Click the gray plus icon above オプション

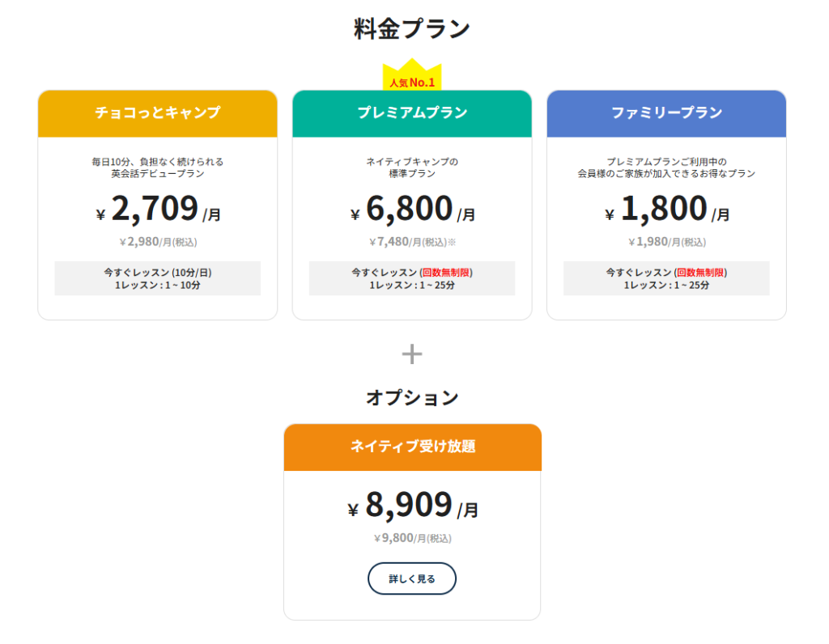coord(412,354)
